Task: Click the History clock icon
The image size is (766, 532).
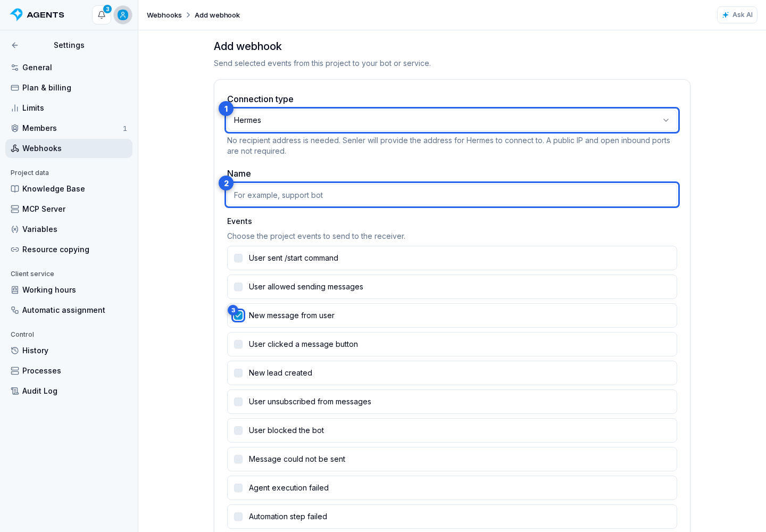Action: coord(15,351)
